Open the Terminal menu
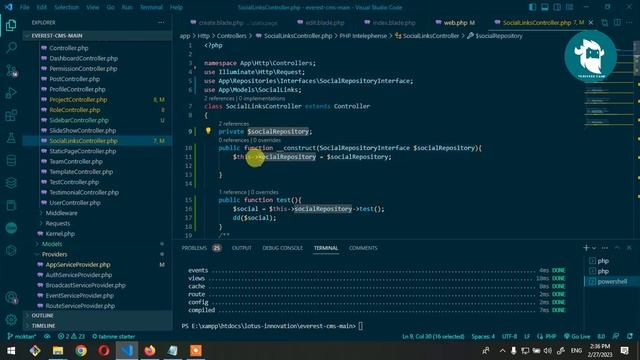 click(151, 7)
